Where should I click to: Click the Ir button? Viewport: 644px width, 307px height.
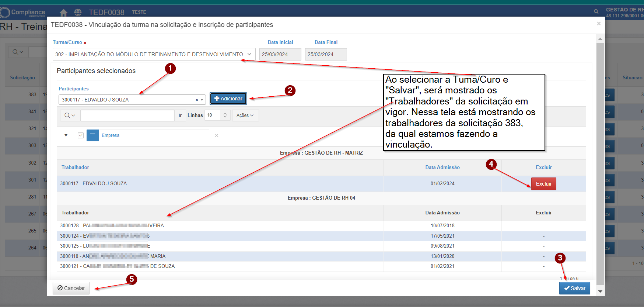coord(180,115)
